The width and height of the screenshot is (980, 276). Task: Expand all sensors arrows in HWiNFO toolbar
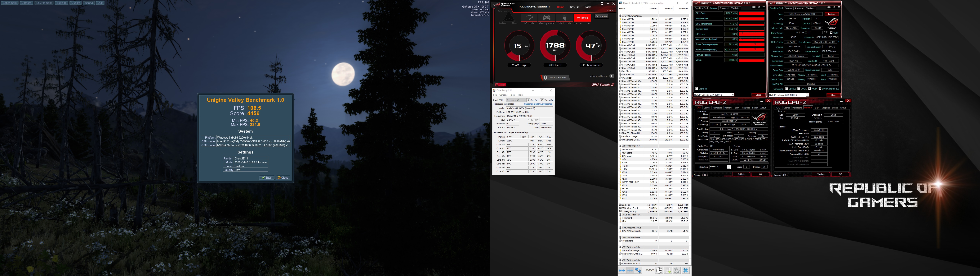(x=622, y=270)
